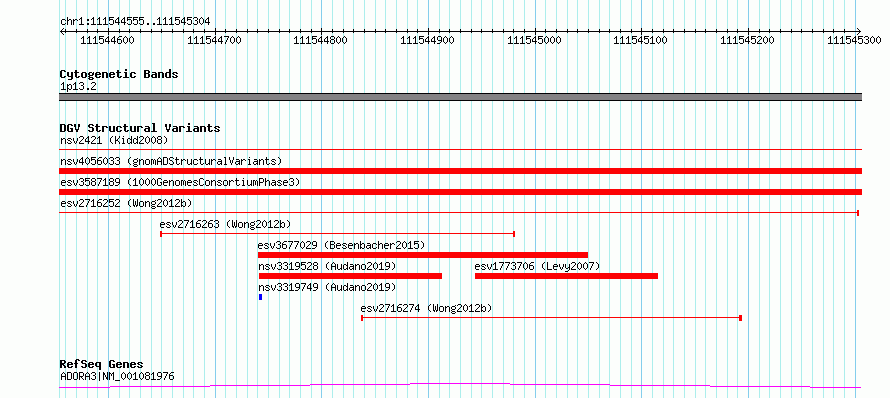890x398 pixels.
Task: Select the nsv4056033 gnomAD variant bar
Action: (x=460, y=171)
